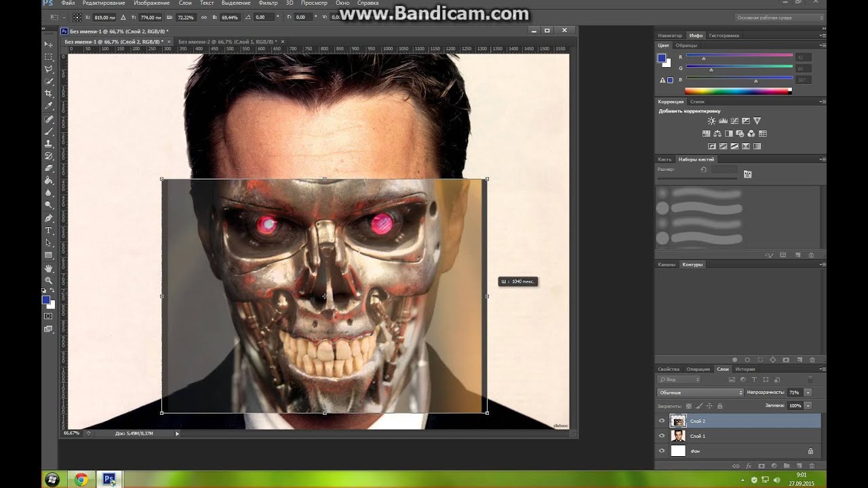
Task: Hide layer Слой 1
Action: coord(662,436)
